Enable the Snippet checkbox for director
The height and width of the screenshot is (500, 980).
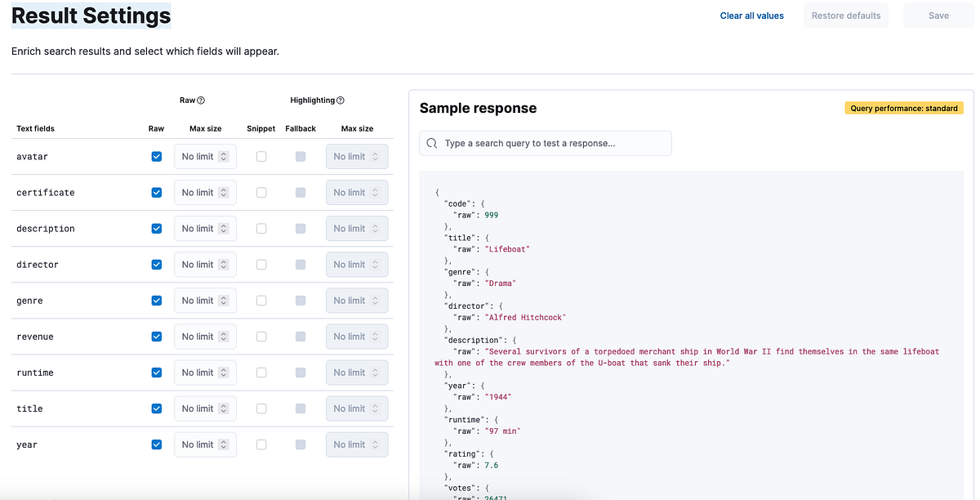point(261,265)
